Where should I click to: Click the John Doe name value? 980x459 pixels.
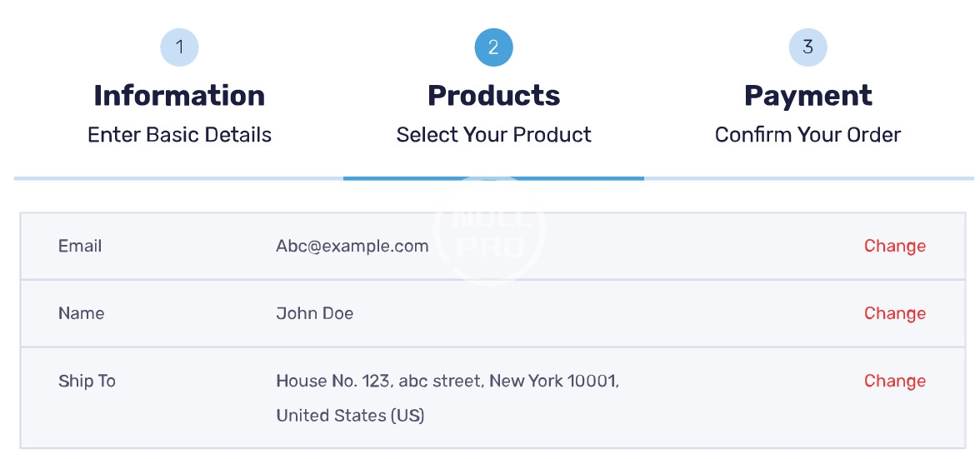[314, 313]
